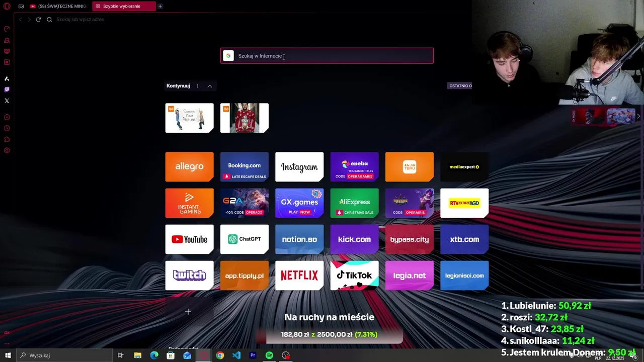This screenshot has width=644, height=362.
Task: Launch File Explorer from taskbar
Action: pos(138,355)
